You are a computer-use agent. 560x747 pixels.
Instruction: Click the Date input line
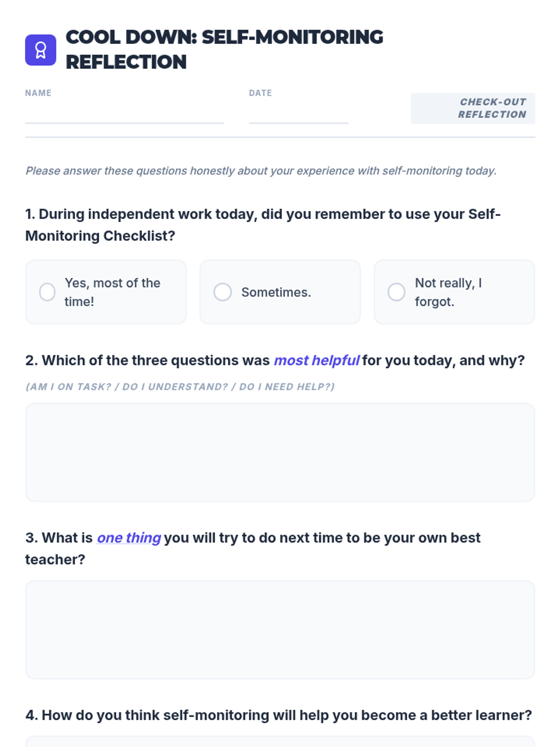point(299,115)
